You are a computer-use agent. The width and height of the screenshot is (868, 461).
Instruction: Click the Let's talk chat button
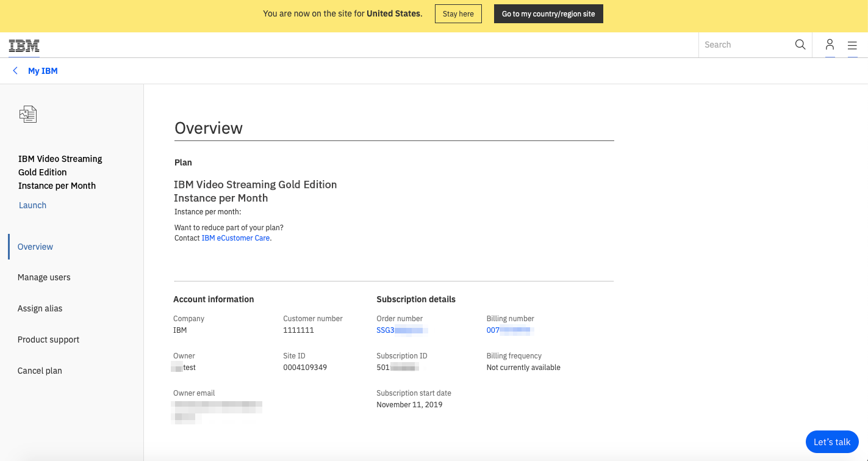pos(832,442)
